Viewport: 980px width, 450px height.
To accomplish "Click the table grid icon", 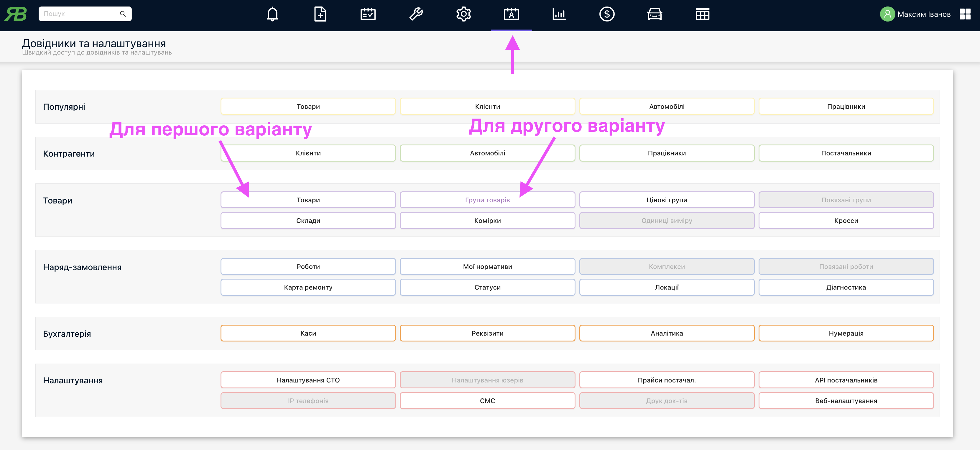I will point(702,14).
